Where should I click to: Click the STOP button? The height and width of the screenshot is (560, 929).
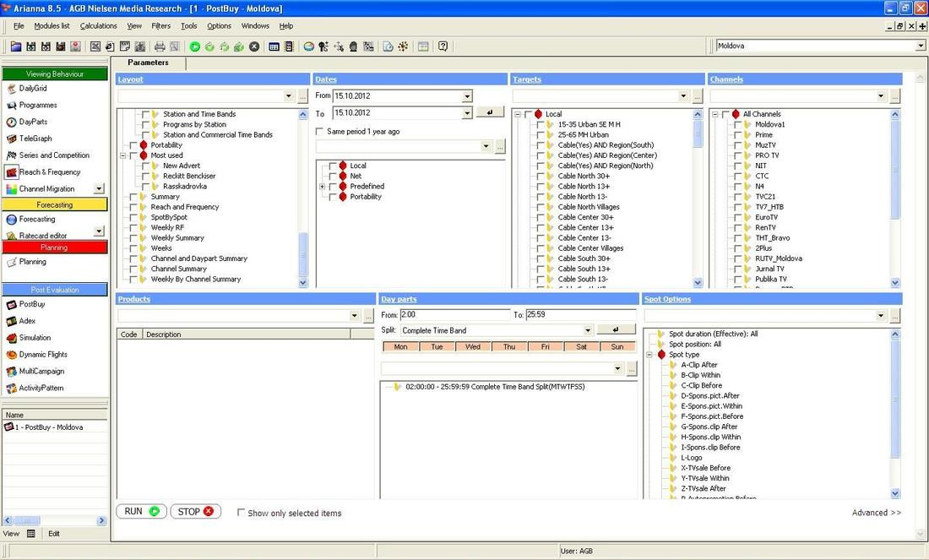pos(196,511)
